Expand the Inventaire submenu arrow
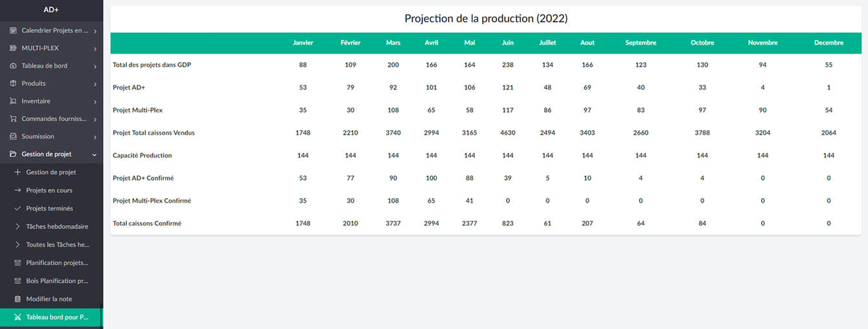 (95, 102)
